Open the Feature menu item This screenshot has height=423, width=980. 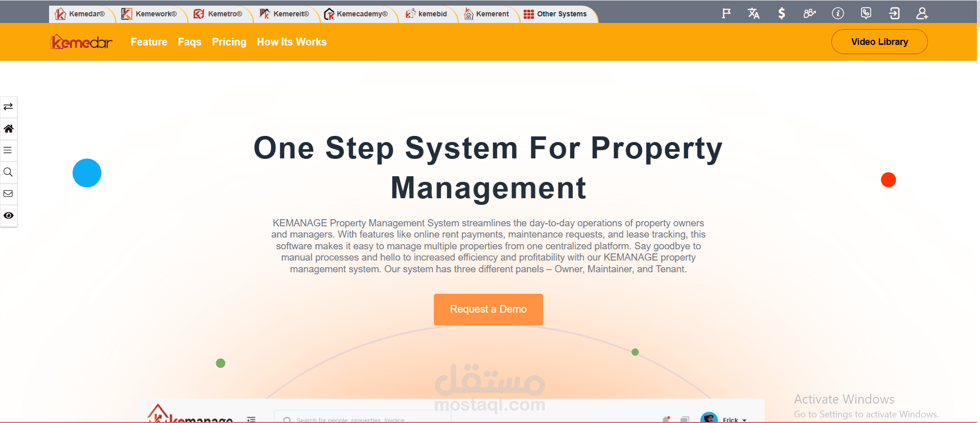click(149, 42)
